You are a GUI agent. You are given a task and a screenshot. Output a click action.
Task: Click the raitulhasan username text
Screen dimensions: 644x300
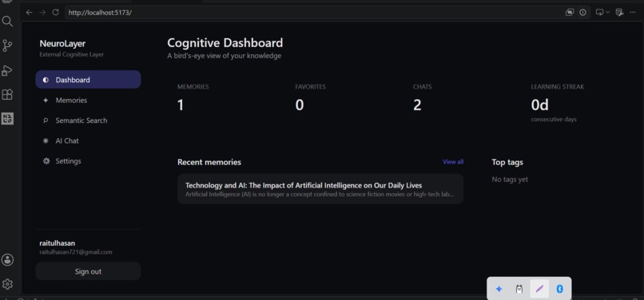click(57, 243)
